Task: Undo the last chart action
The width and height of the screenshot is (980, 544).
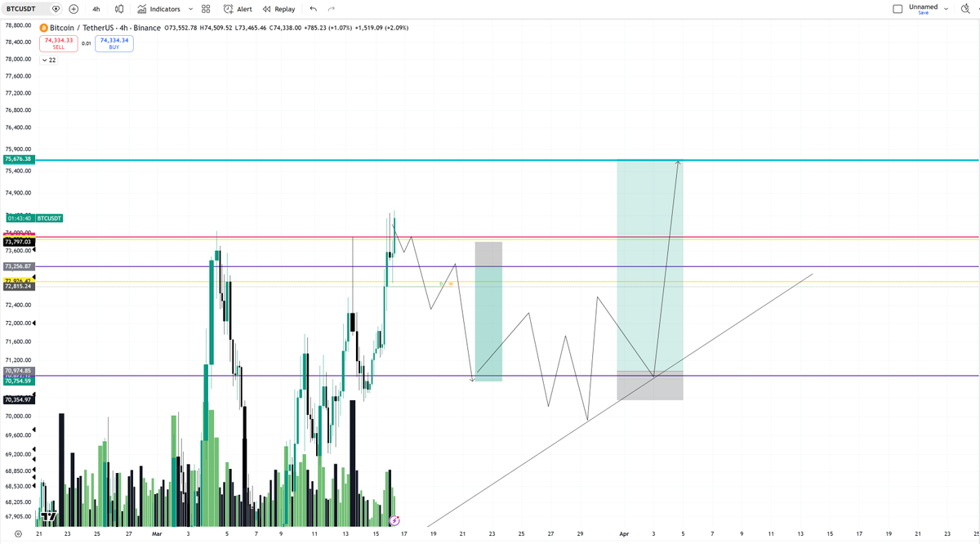Action: tap(313, 9)
